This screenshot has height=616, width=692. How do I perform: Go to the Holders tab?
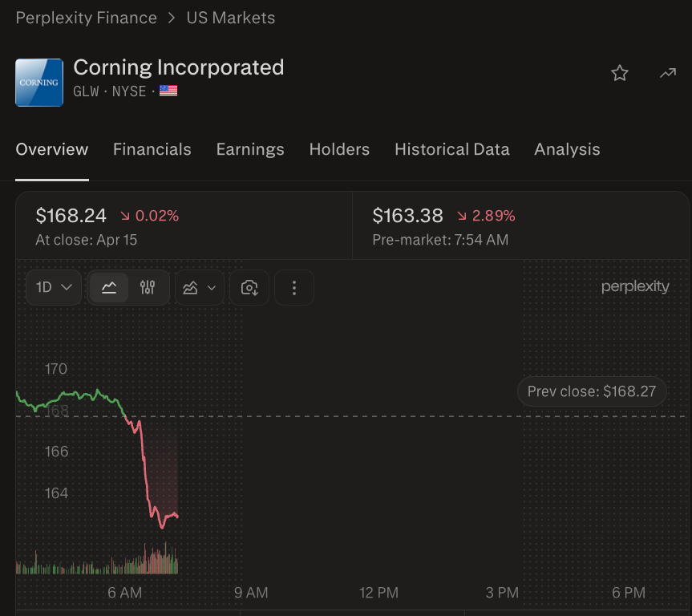[339, 149]
